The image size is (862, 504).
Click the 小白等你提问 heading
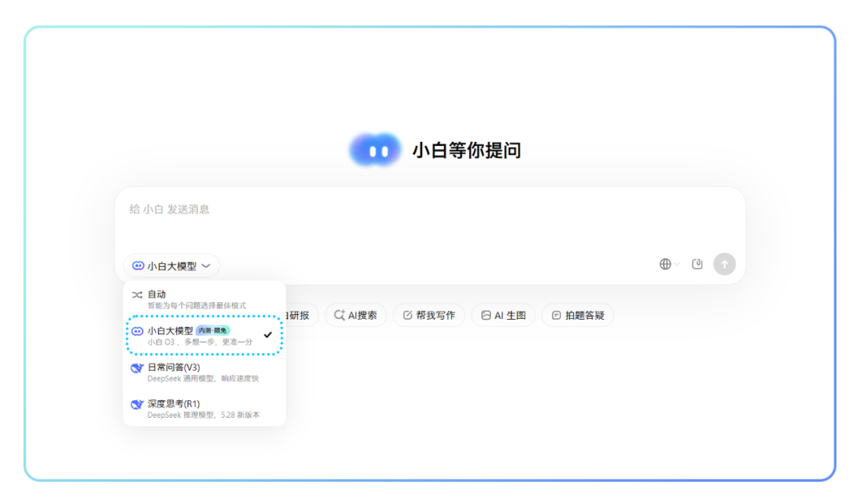(x=467, y=150)
